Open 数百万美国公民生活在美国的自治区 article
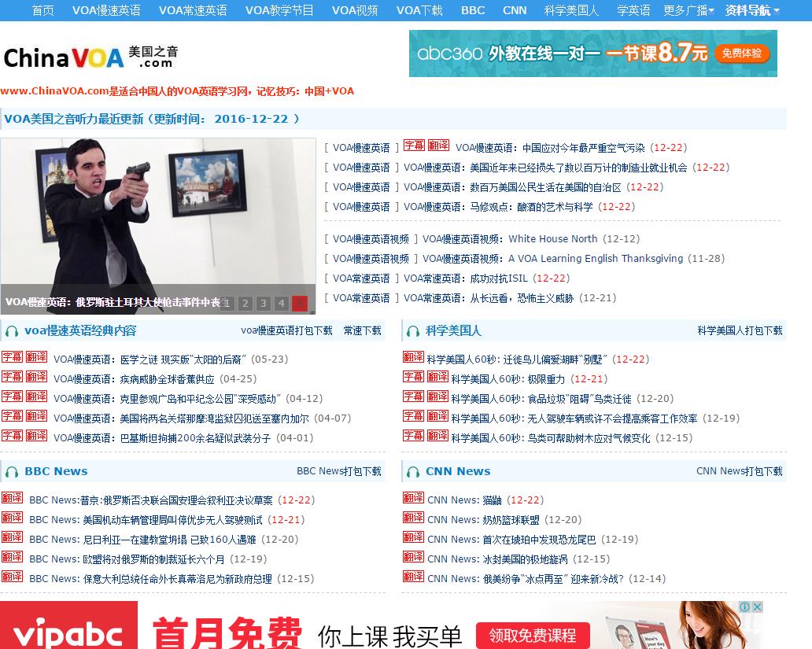The image size is (812, 649). pos(512,187)
